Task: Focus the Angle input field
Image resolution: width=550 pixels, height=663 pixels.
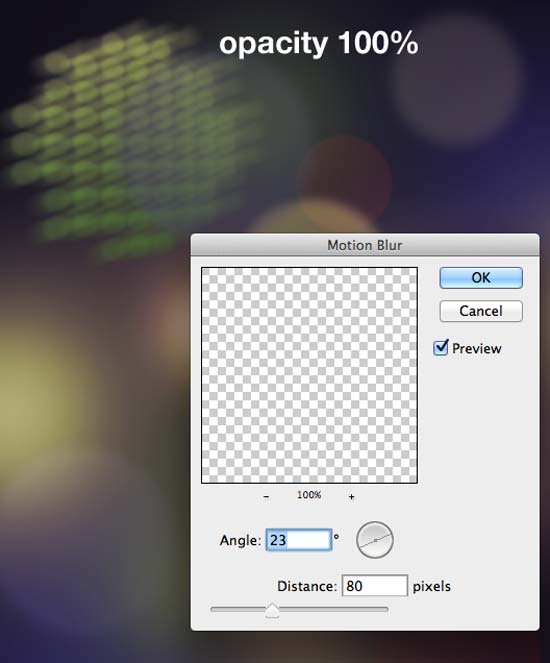Action: pos(298,540)
